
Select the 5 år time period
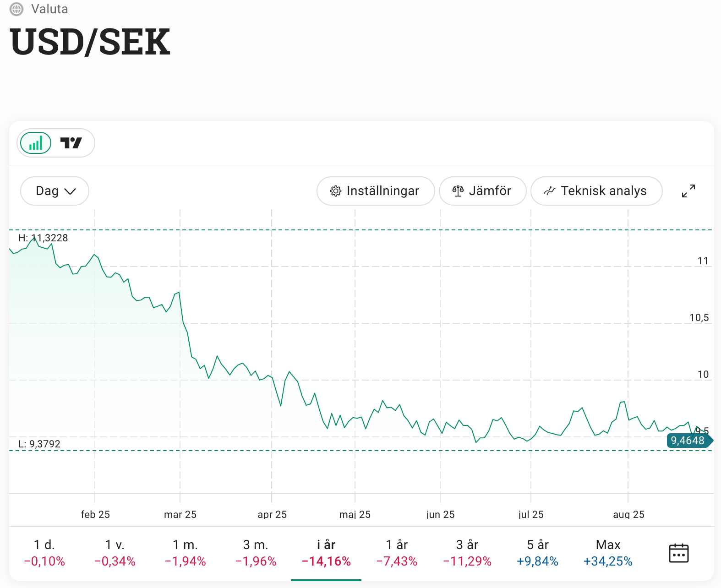[x=538, y=553]
